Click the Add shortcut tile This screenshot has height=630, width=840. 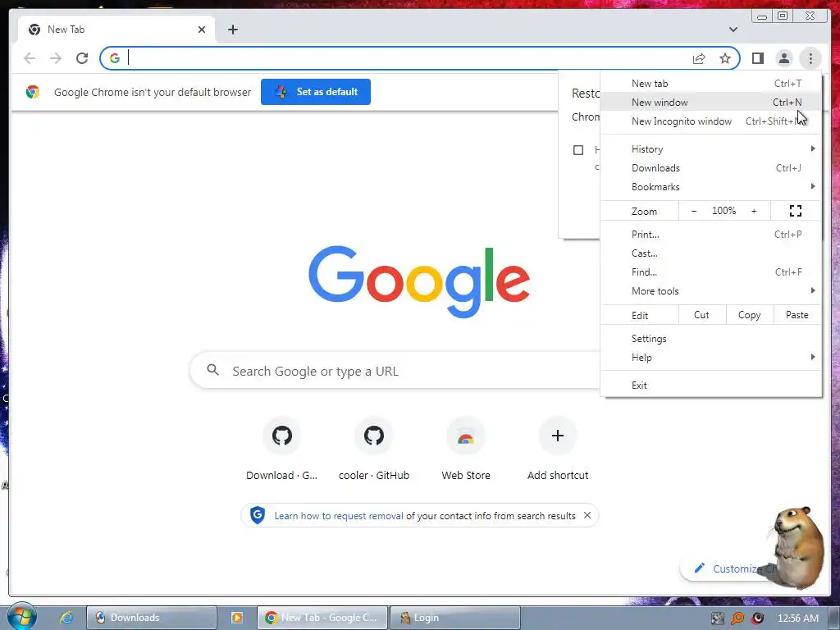click(x=558, y=449)
